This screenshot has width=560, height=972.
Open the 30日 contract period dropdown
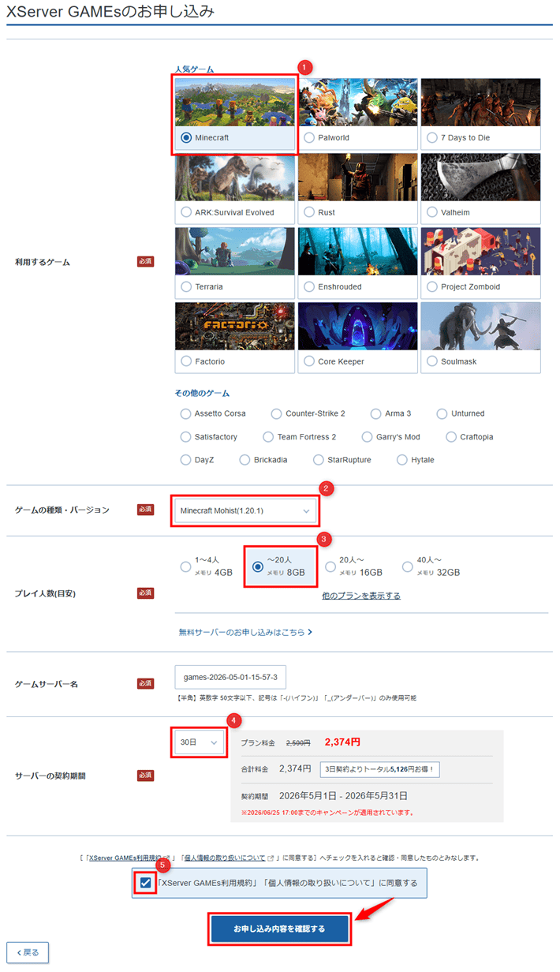199,742
